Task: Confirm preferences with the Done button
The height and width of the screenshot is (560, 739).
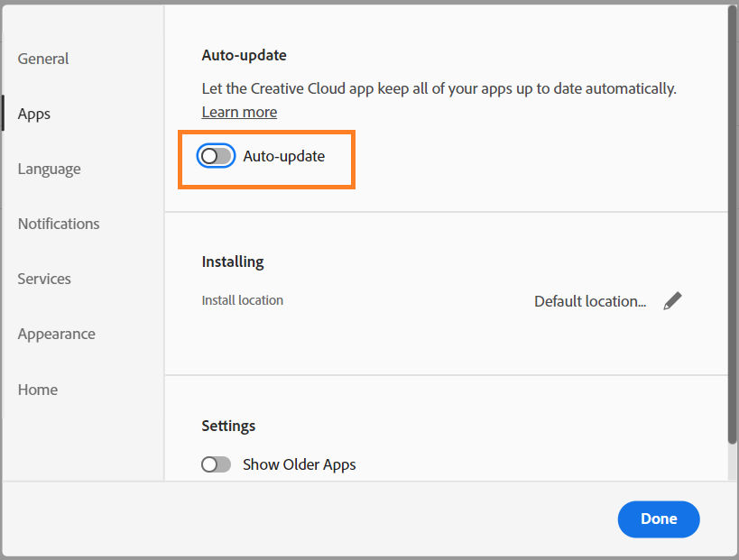Action: (x=659, y=519)
